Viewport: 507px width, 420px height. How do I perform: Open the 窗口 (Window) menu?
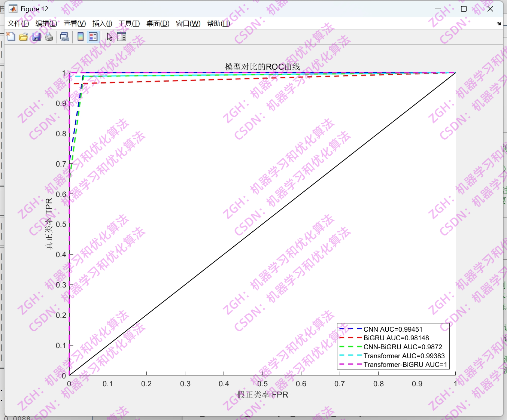pos(188,23)
